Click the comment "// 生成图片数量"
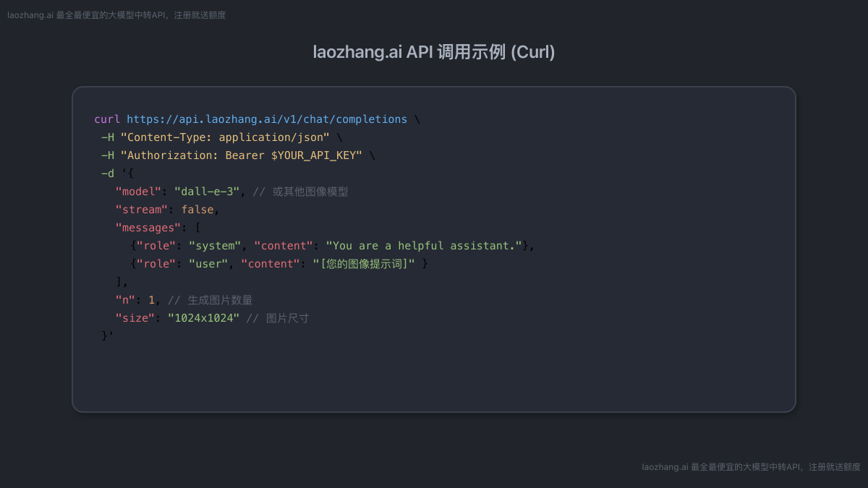Screen dimensions: 868x488 (x=210, y=300)
